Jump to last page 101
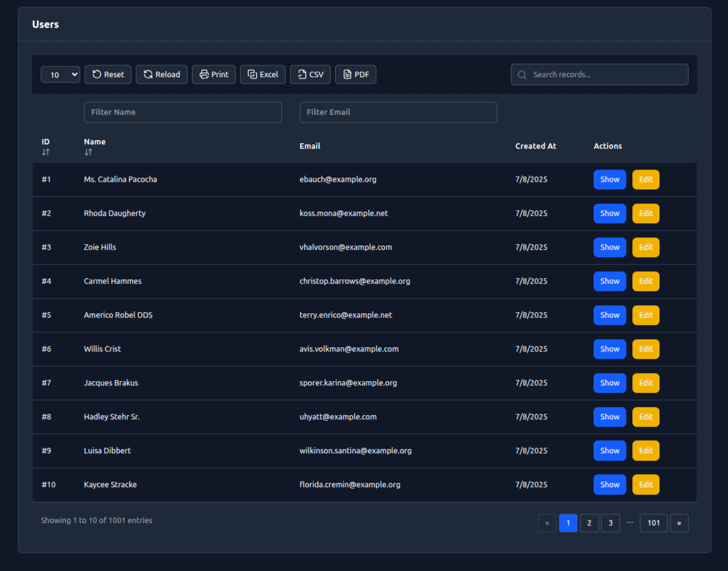 (x=654, y=523)
